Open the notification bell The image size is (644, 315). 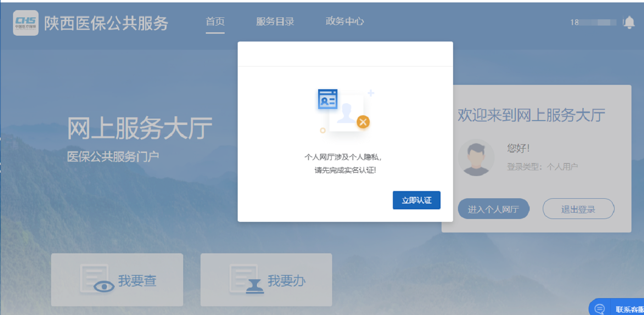[629, 22]
